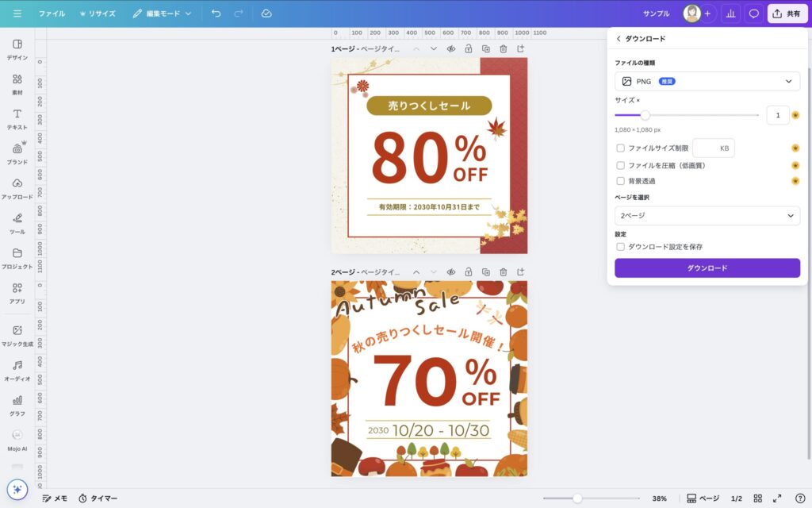Click the KB file size input field
The width and height of the screenshot is (812, 508).
(x=713, y=148)
